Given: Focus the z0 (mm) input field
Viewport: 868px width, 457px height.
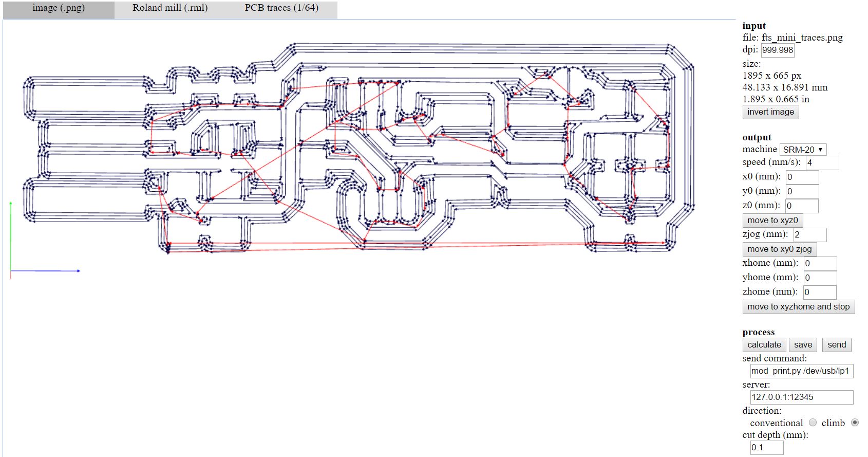Looking at the screenshot, I should 802,206.
